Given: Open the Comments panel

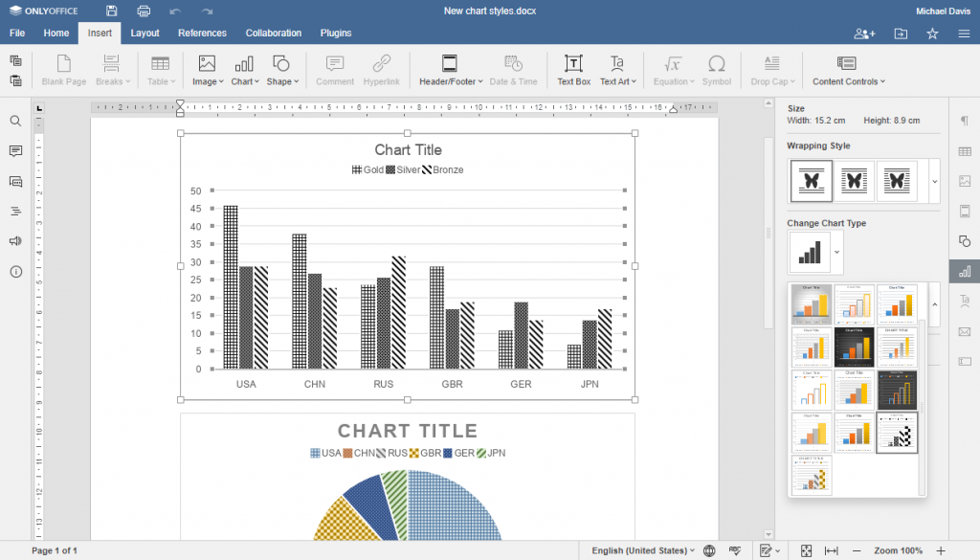Looking at the screenshot, I should pyautogui.click(x=15, y=151).
